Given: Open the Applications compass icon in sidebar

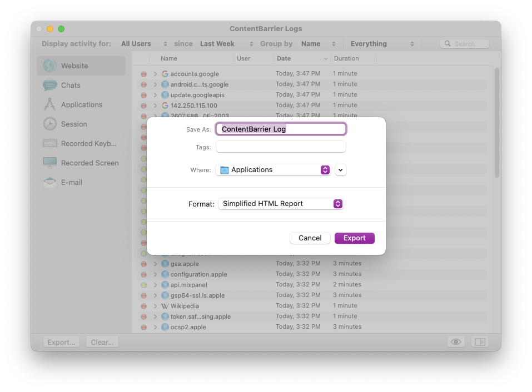Looking at the screenshot, I should [x=49, y=104].
